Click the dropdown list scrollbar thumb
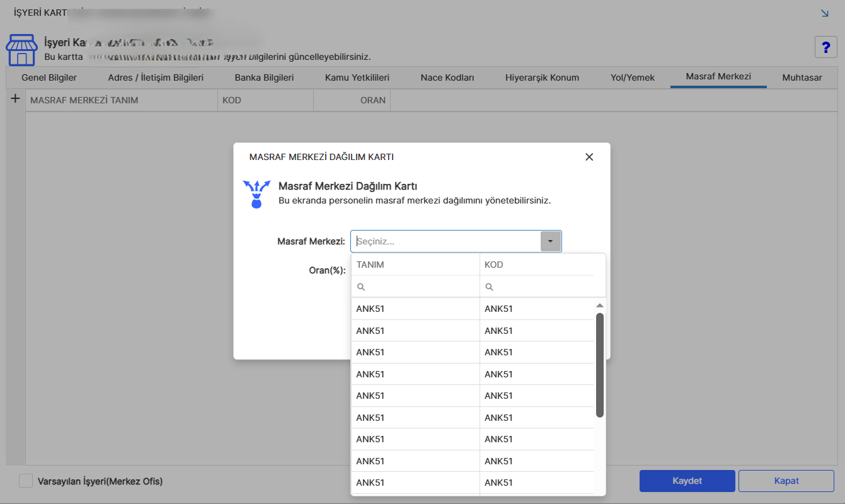Screen dimensions: 845x504 pyautogui.click(x=600, y=365)
